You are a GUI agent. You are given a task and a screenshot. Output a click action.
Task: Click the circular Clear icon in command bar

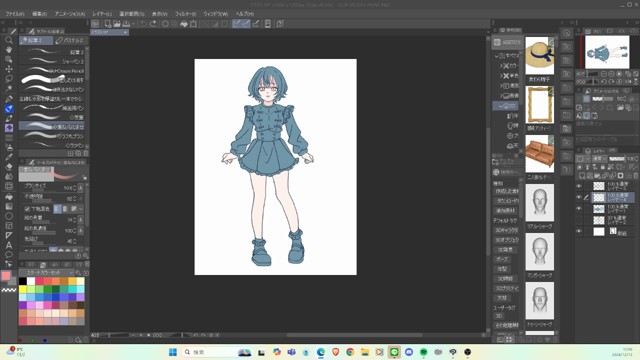(x=165, y=24)
